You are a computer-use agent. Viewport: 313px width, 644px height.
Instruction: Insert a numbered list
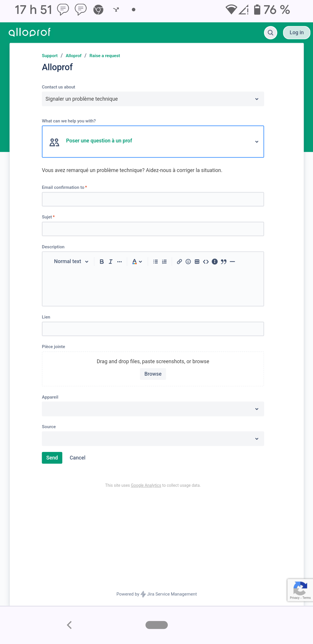coord(164,262)
